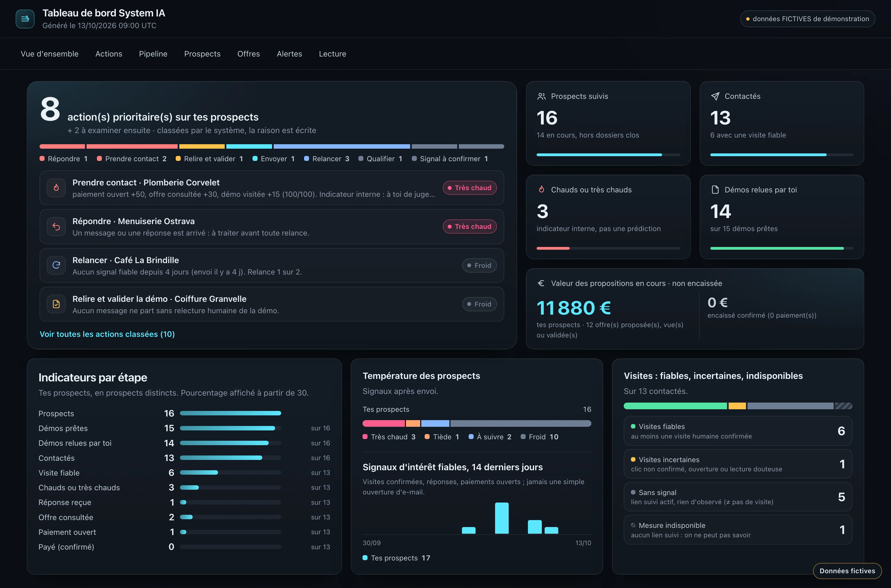Switch to the Actions tab
The width and height of the screenshot is (891, 588).
click(109, 54)
